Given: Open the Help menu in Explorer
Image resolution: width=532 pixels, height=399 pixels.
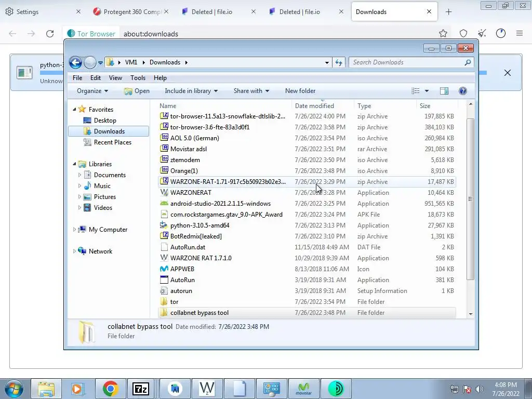Looking at the screenshot, I should pos(160,78).
